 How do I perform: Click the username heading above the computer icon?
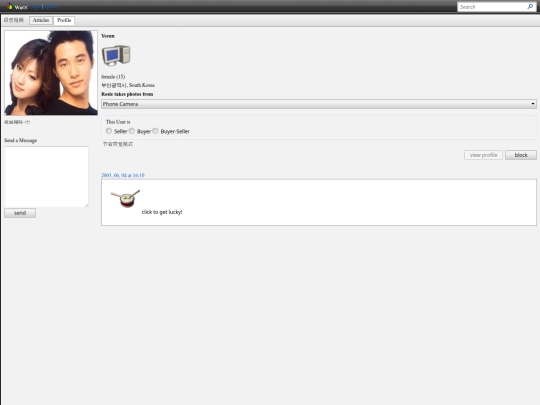(108, 36)
